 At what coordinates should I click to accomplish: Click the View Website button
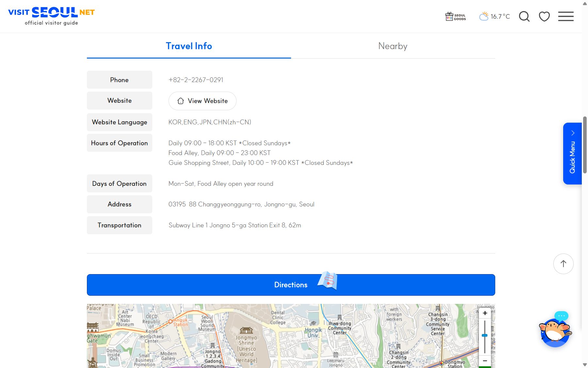pyautogui.click(x=203, y=101)
